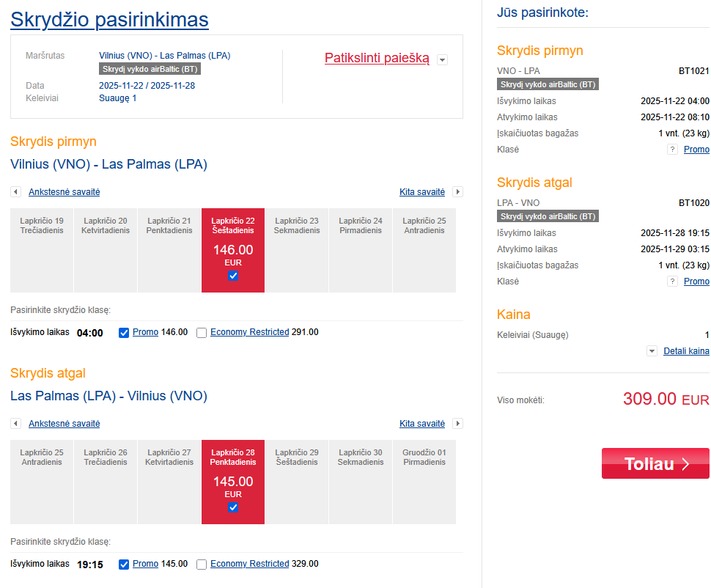Check return Economy Restricted 329.00 option

202,565
